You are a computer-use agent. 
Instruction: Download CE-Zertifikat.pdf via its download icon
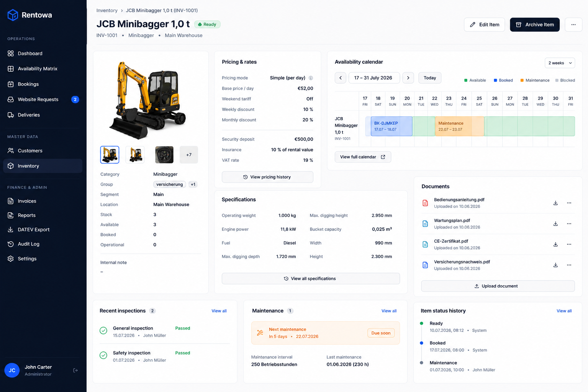[555, 244]
